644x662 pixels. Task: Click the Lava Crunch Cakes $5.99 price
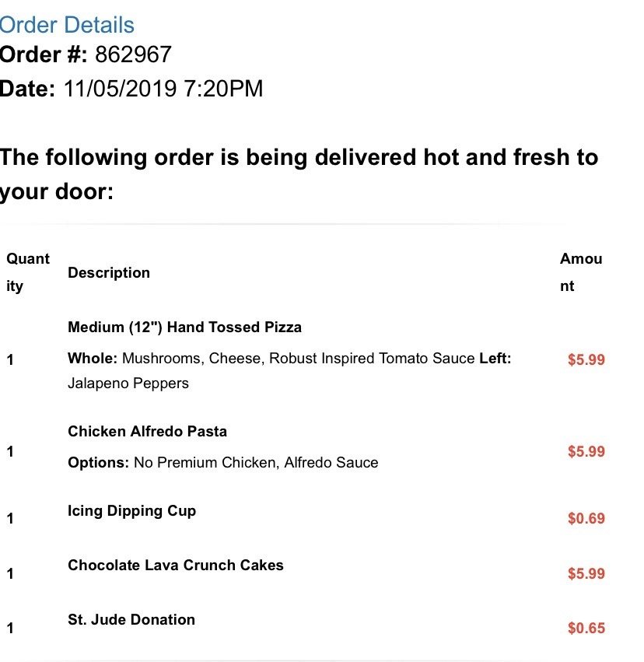pos(586,574)
